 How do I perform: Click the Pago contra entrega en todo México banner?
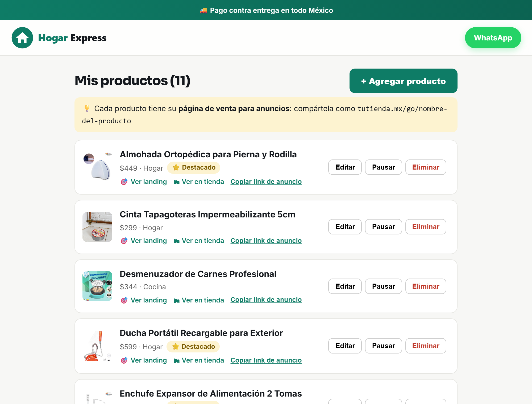pos(266,10)
